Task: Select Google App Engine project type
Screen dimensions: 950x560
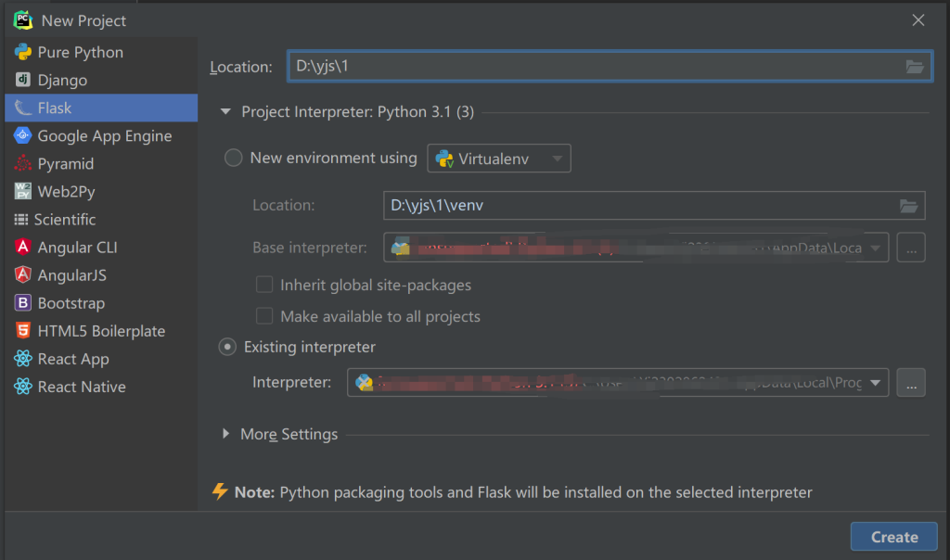Action: [104, 135]
